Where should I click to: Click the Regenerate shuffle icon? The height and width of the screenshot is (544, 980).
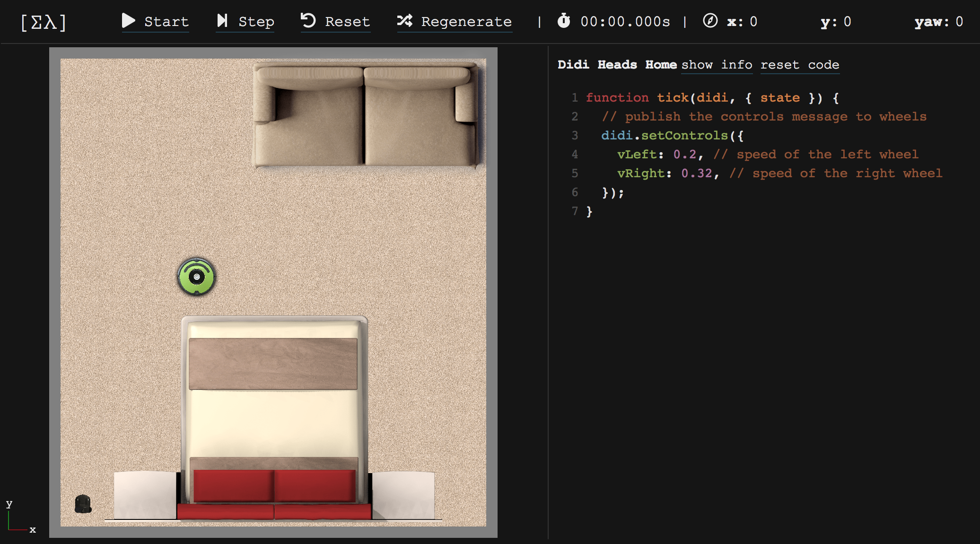pos(405,21)
